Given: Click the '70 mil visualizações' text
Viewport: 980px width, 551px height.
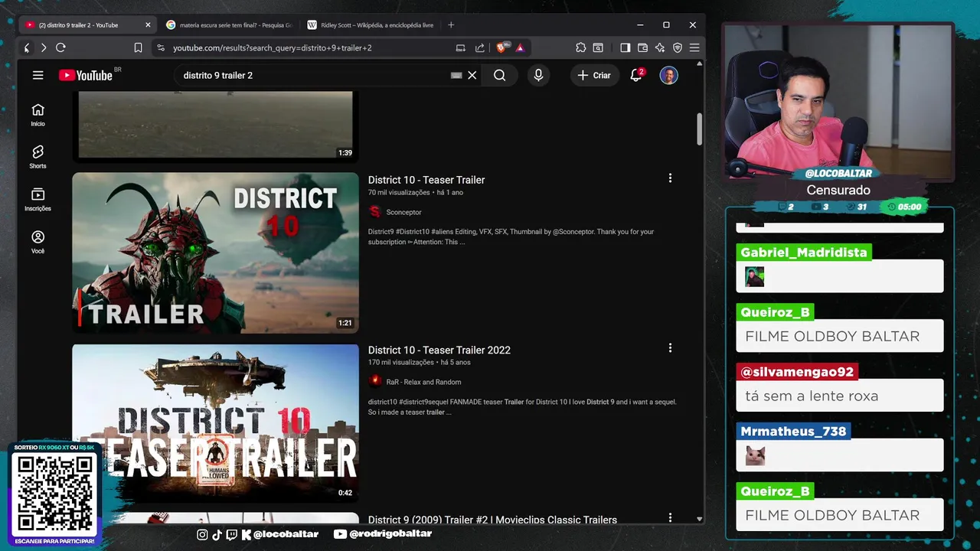Looking at the screenshot, I should coord(399,193).
